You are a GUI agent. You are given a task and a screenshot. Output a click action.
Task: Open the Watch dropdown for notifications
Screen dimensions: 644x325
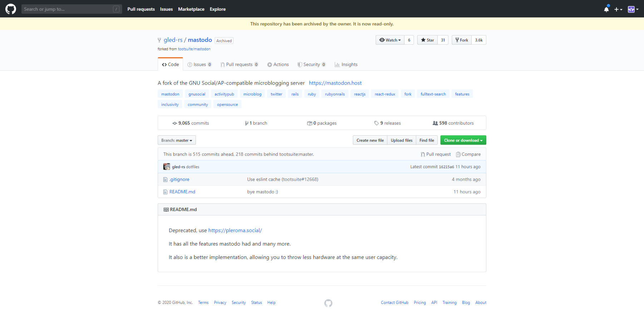[390, 40]
